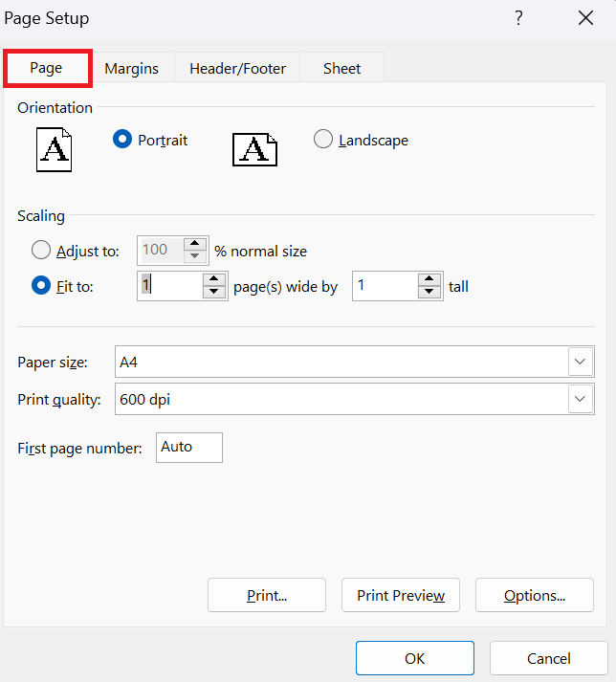This screenshot has width=616, height=682.
Task: Decrease the pages tall value
Action: 429,292
